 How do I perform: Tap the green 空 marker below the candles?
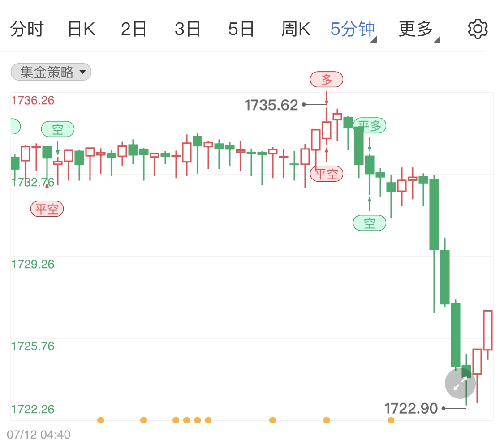click(x=369, y=223)
